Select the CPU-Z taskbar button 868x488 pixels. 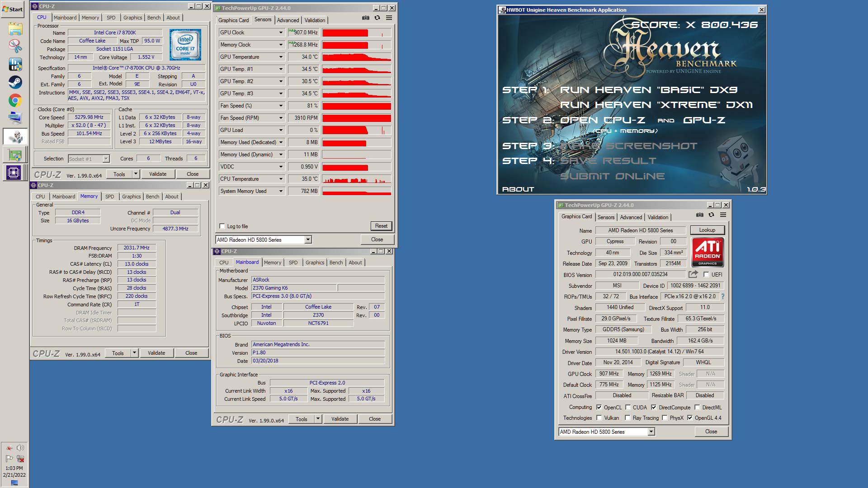(x=14, y=173)
